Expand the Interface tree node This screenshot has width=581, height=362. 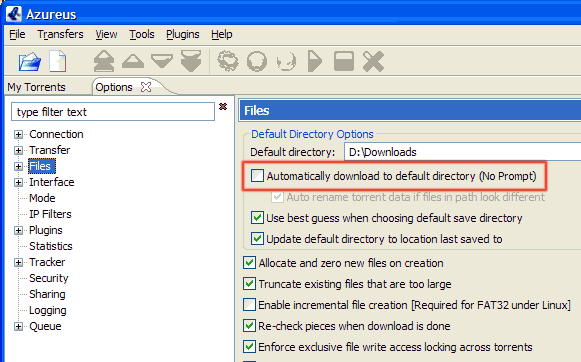point(18,182)
